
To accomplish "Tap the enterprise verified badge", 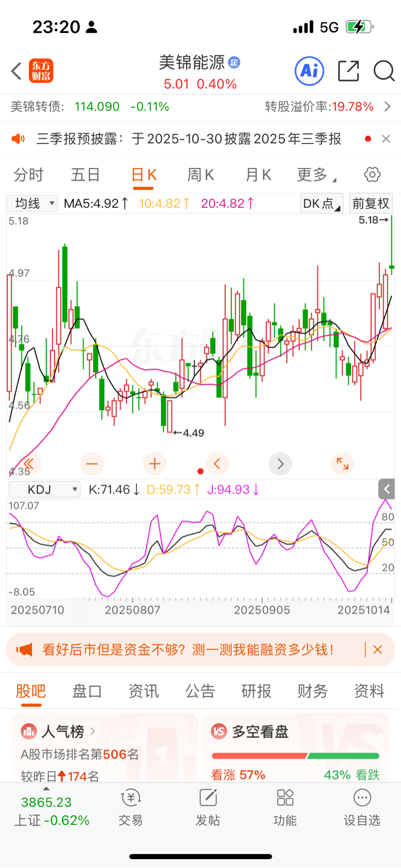I will click(234, 62).
